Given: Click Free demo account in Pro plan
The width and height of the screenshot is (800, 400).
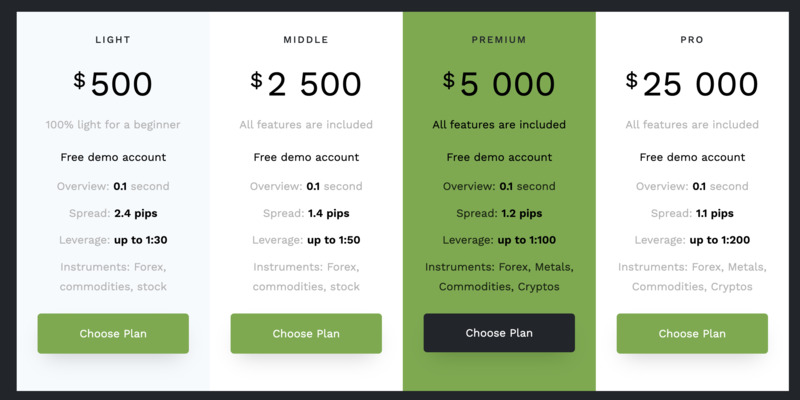Looking at the screenshot, I should coord(692,157).
